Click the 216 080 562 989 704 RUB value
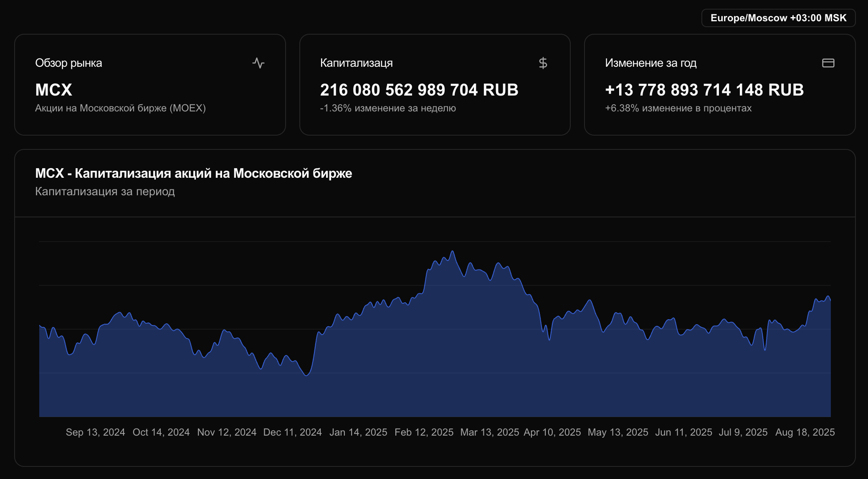Screen dimensions: 868x479 (419, 90)
